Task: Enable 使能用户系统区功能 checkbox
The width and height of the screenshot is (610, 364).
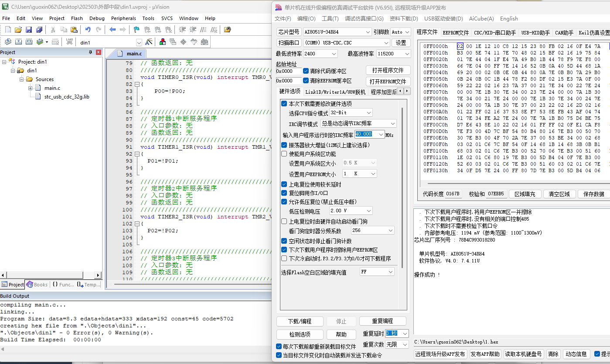Action: 284,154
